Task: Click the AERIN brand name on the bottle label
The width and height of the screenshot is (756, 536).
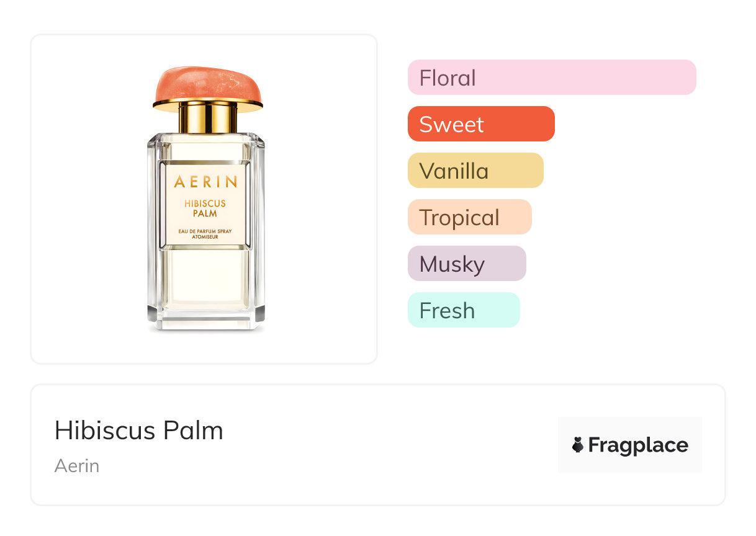Action: [x=205, y=182]
